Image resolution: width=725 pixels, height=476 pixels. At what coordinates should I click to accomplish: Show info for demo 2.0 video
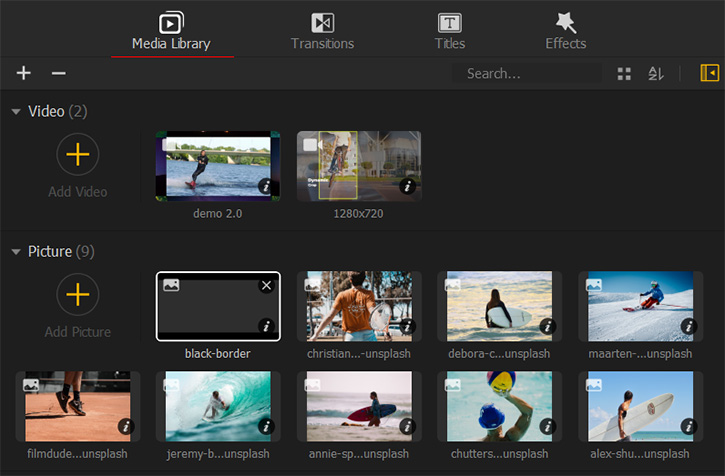point(265,186)
